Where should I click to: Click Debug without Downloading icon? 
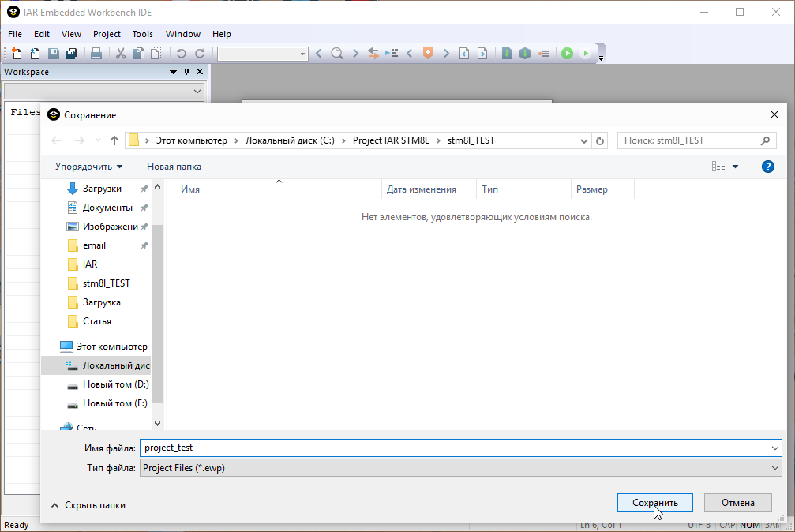586,53
